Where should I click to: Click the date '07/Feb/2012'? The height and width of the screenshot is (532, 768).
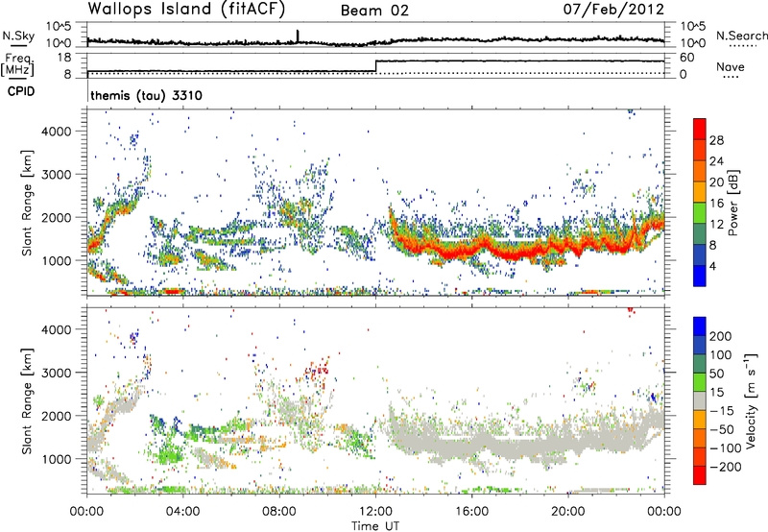click(x=613, y=10)
